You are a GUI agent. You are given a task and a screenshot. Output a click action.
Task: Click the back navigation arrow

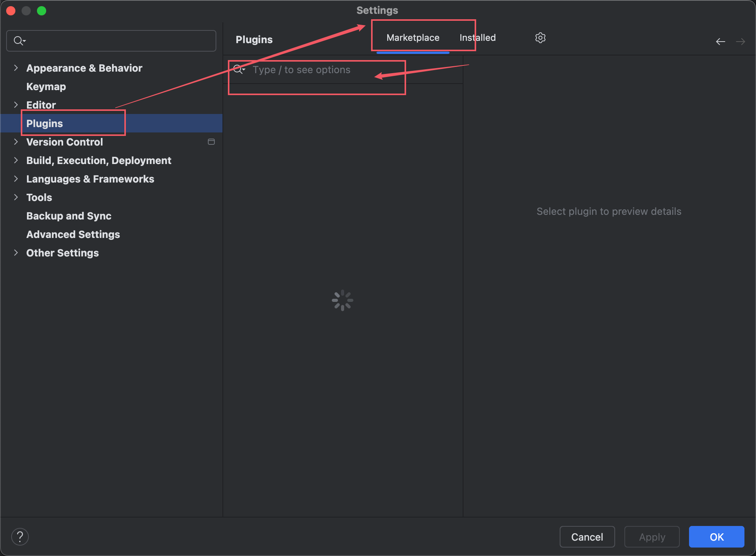720,41
